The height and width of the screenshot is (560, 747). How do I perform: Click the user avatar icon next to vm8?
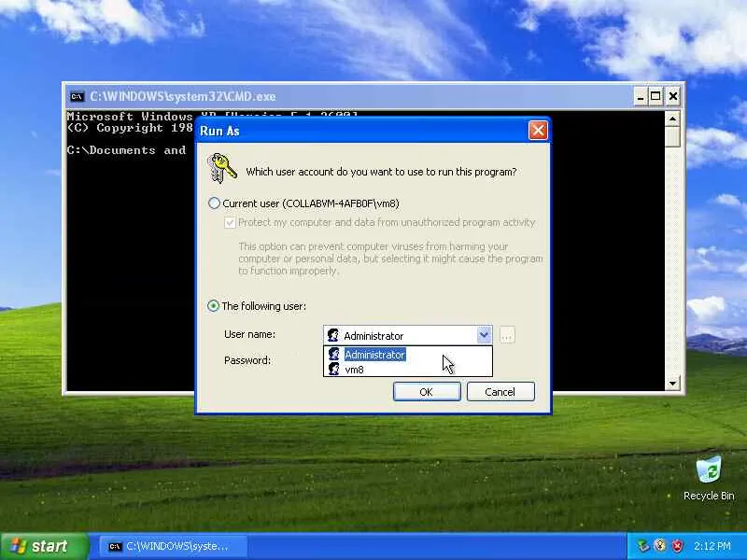click(x=334, y=369)
